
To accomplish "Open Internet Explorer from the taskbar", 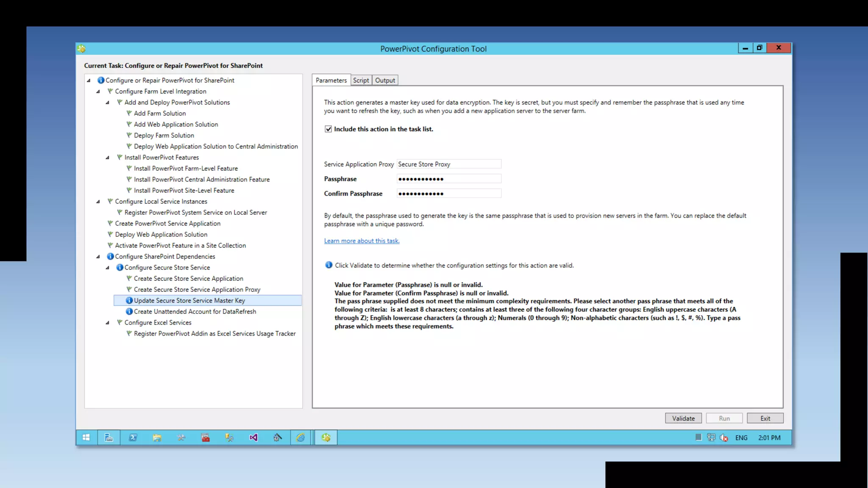I will 300,438.
